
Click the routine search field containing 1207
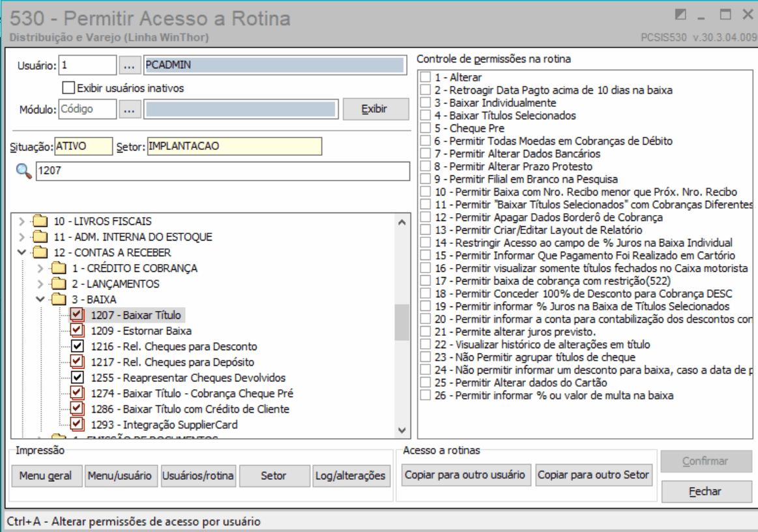pos(223,171)
